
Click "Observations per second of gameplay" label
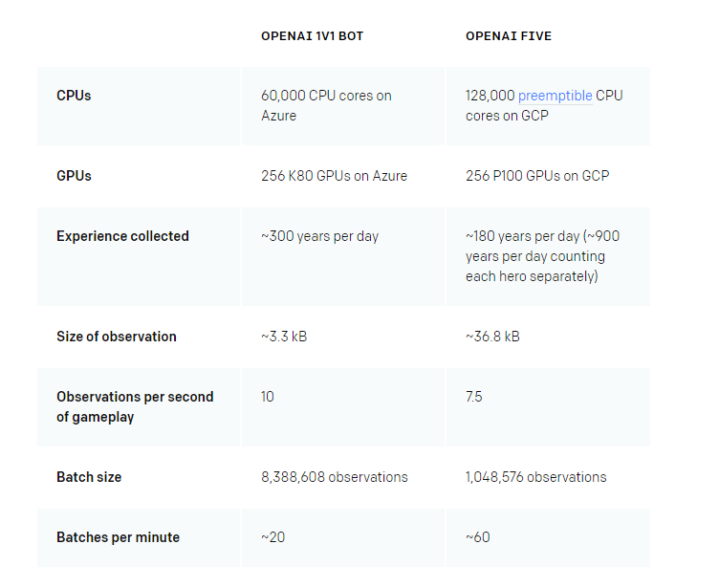click(x=135, y=406)
